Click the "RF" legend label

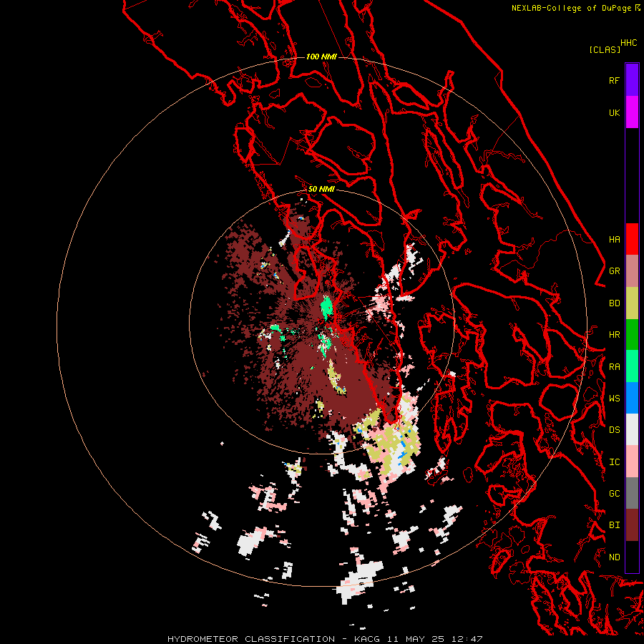click(x=615, y=80)
